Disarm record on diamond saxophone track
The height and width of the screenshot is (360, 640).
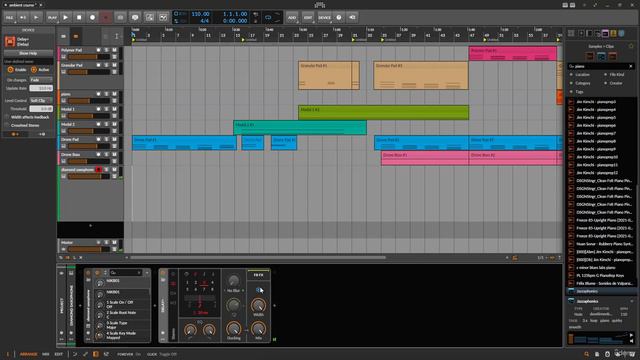click(x=98, y=169)
